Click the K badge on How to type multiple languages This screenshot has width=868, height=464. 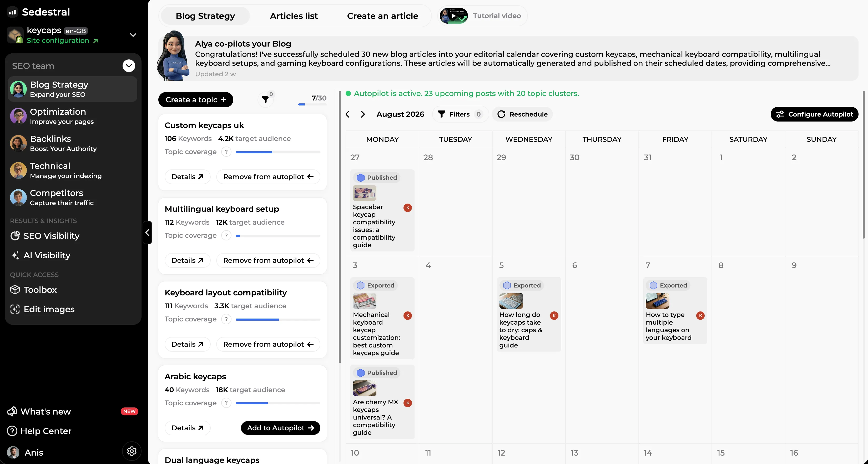tap(700, 316)
